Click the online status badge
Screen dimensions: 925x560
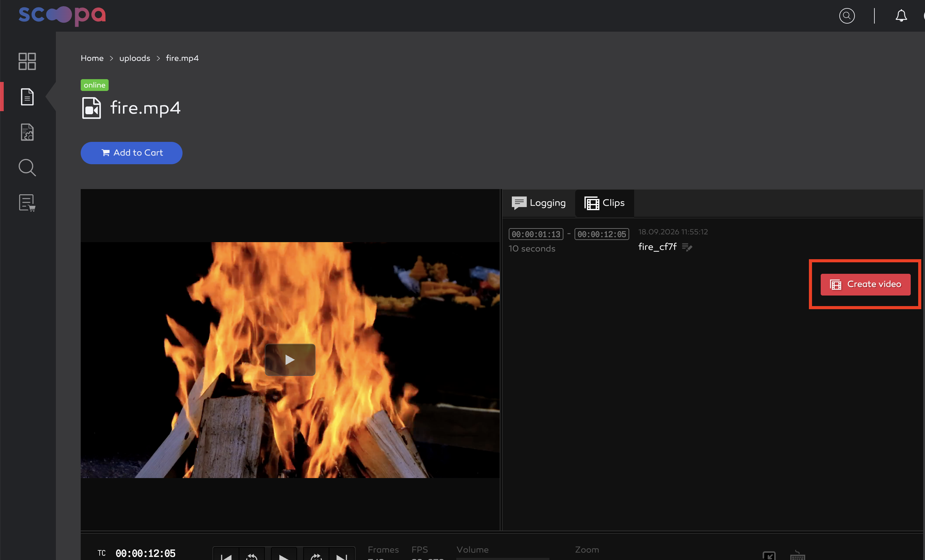pyautogui.click(x=95, y=85)
